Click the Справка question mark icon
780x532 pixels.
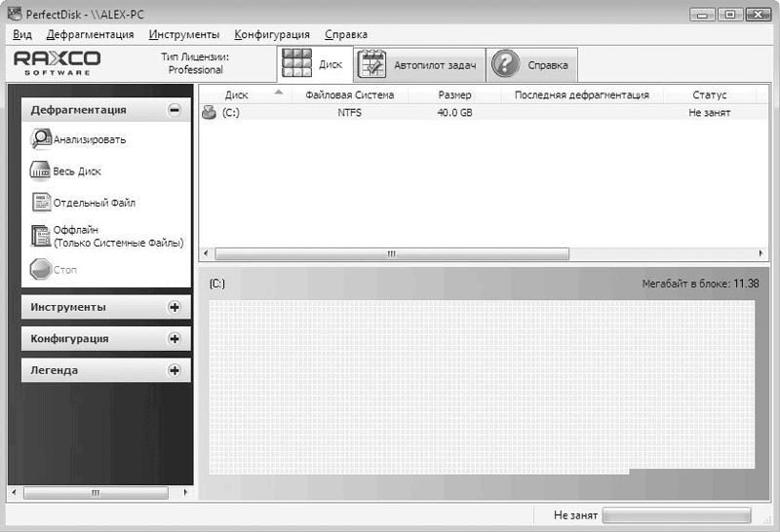click(504, 65)
